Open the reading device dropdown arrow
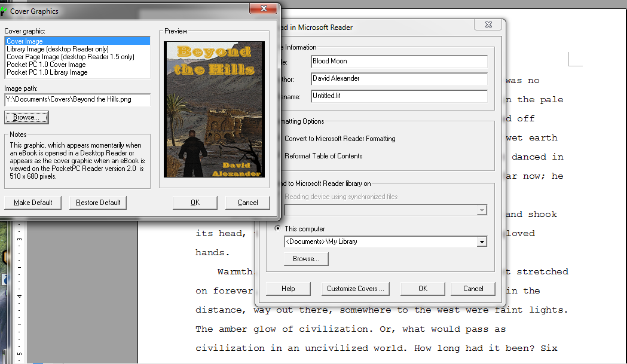This screenshot has height=364, width=627. [482, 210]
